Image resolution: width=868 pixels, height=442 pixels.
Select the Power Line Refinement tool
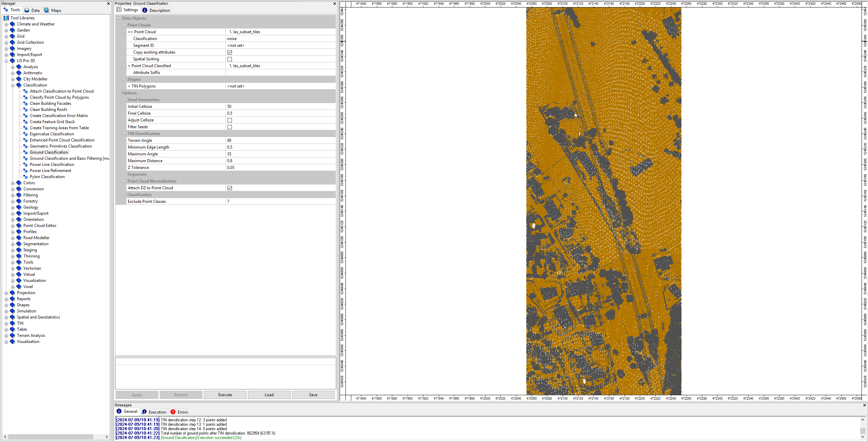(51, 171)
